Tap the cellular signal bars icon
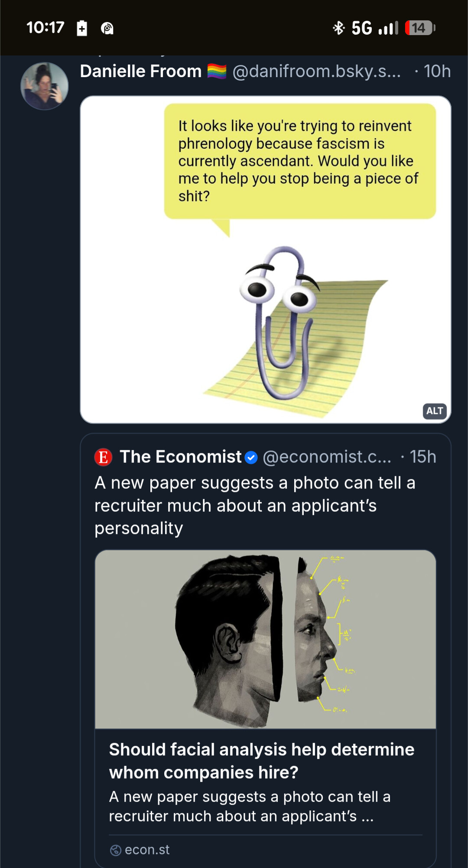 tap(388, 28)
